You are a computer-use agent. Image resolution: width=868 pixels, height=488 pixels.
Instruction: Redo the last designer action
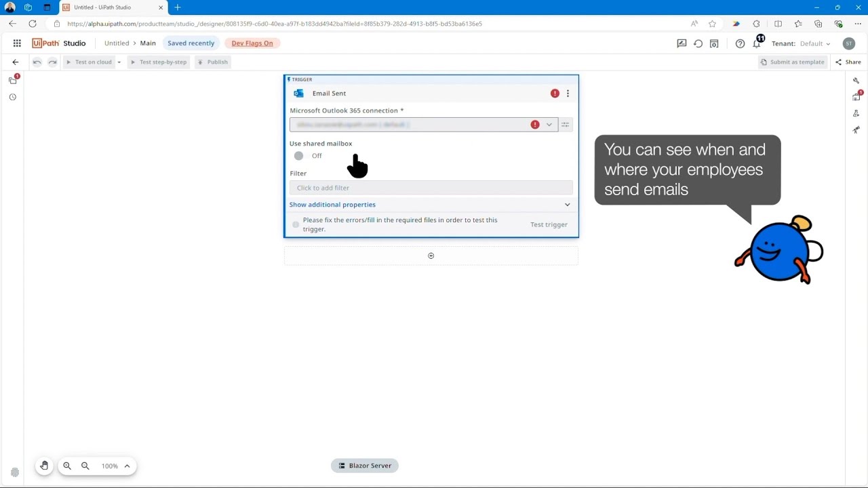tap(52, 62)
